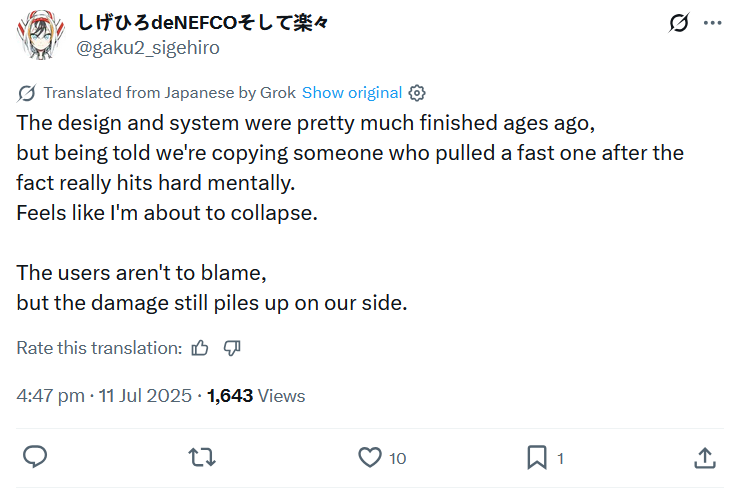Open the author's profile avatar

tap(39, 35)
